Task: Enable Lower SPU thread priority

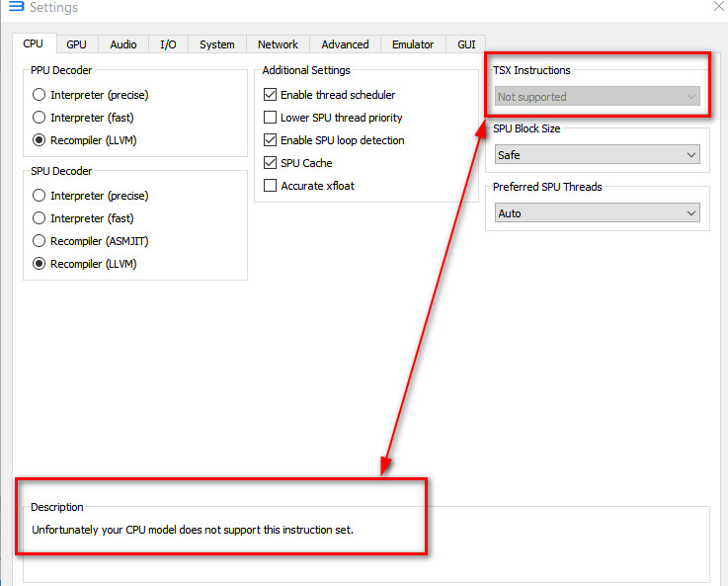Action: pos(271,118)
